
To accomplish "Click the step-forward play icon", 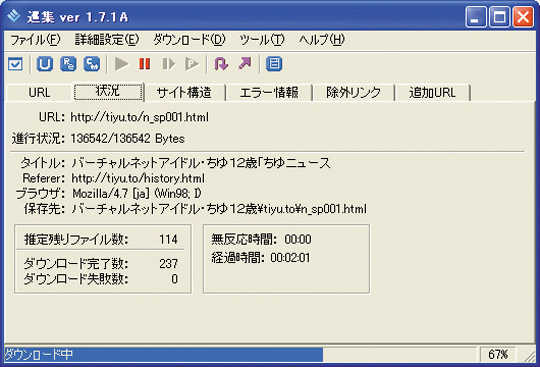I will pos(168,64).
